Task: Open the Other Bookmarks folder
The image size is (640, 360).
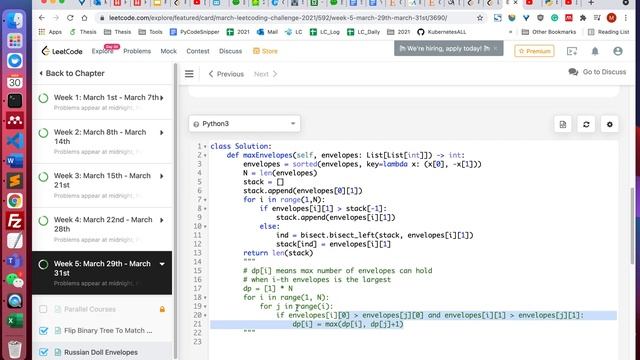Action: pos(549,32)
